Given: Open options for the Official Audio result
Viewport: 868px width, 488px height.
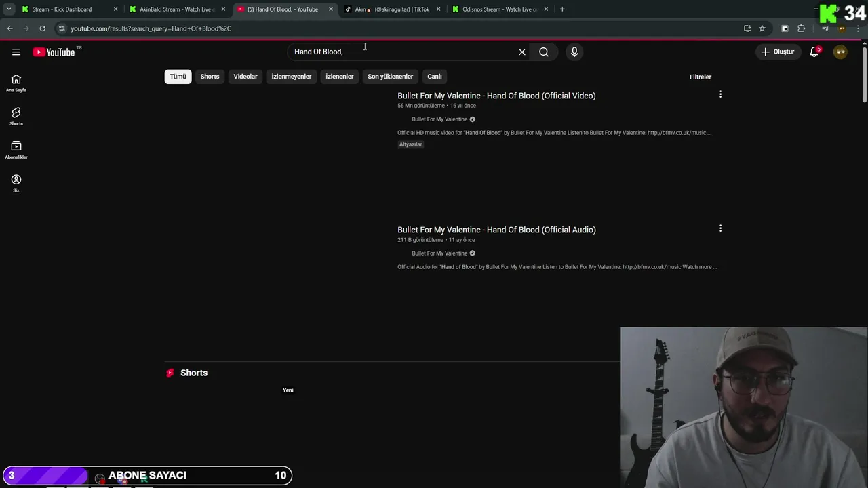Looking at the screenshot, I should (x=720, y=228).
